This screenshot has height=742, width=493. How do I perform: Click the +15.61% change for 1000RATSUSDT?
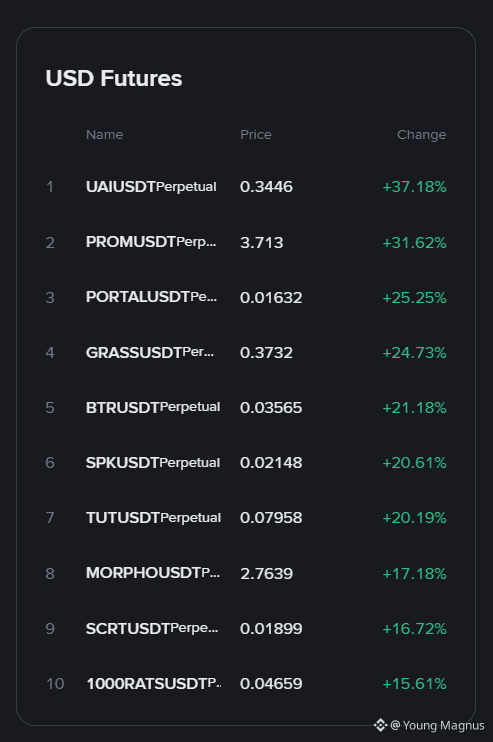pyautogui.click(x=414, y=683)
